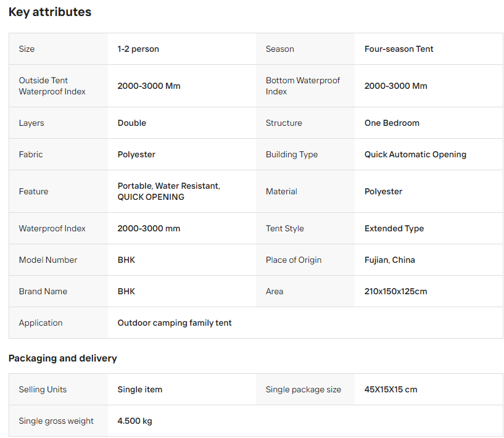Click the Bottom Waterproof Index label
This screenshot has width=504, height=438.
point(302,86)
